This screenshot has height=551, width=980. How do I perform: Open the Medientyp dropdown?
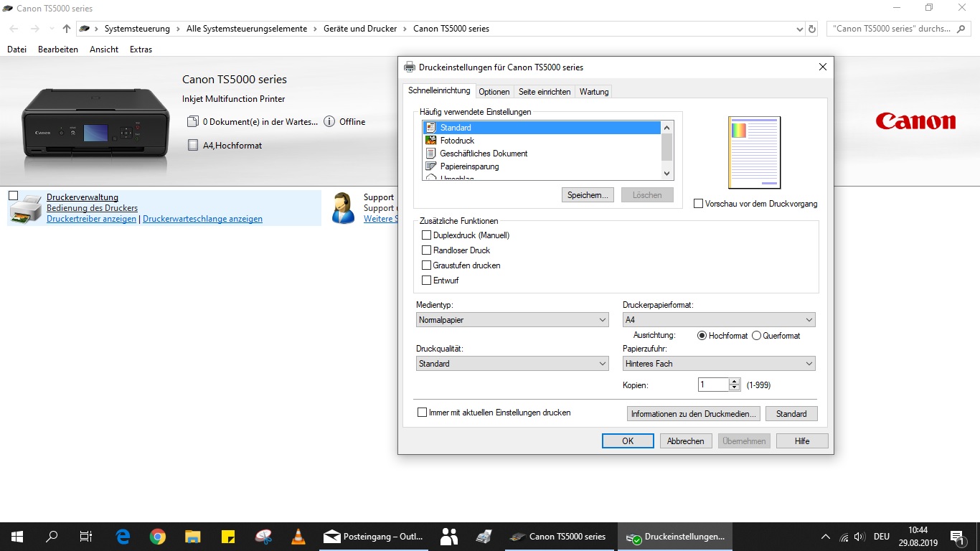[512, 320]
